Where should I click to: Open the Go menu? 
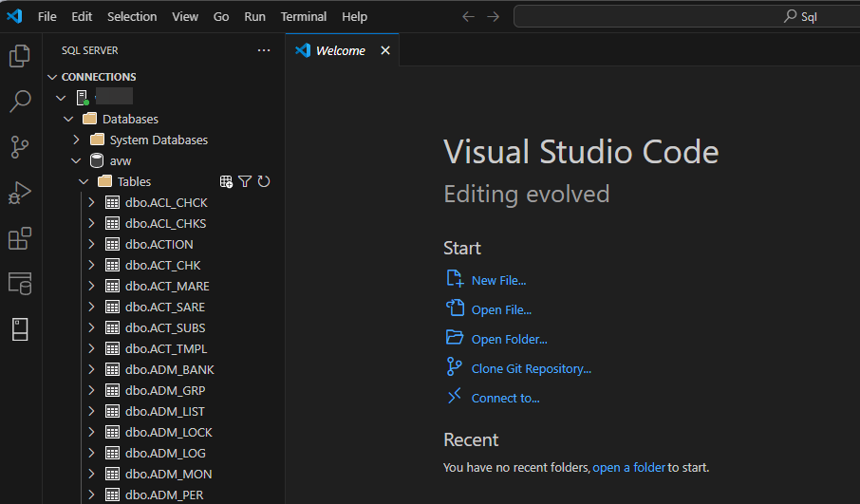pyautogui.click(x=221, y=16)
